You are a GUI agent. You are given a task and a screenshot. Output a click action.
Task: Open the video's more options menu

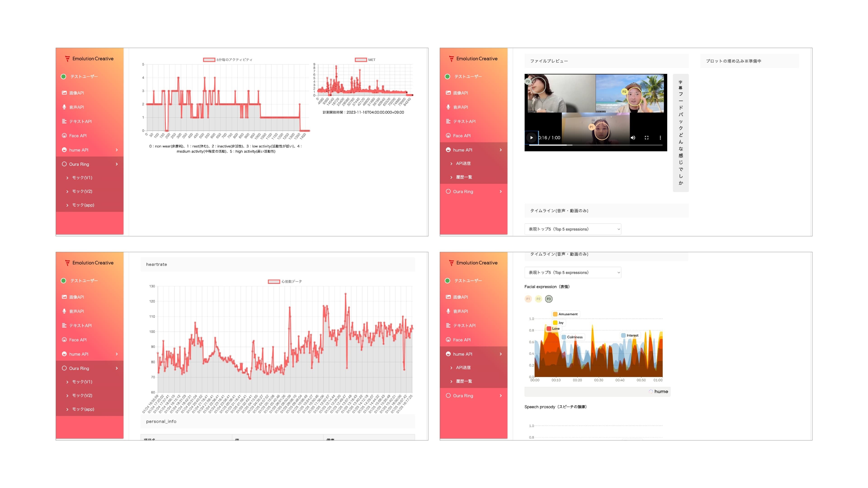pos(660,138)
